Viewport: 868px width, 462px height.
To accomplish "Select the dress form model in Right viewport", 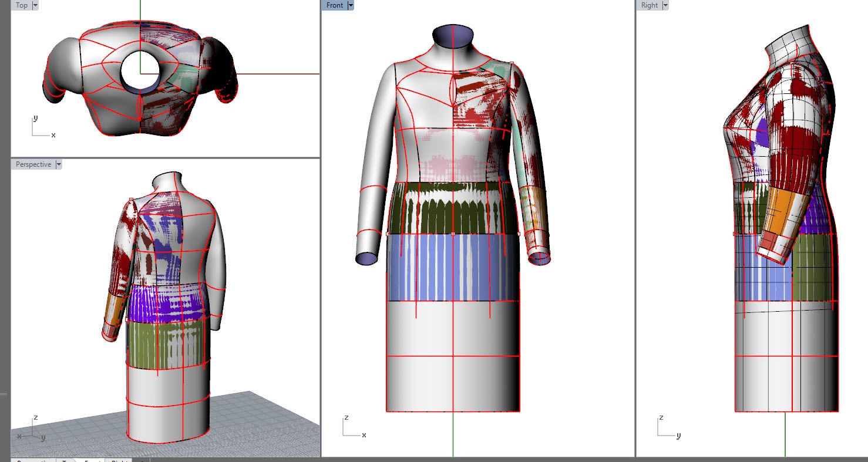I will coord(781,218).
